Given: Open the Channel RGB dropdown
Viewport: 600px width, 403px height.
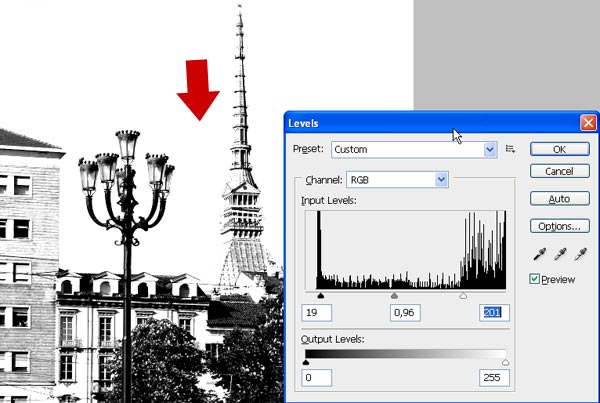Looking at the screenshot, I should [397, 180].
